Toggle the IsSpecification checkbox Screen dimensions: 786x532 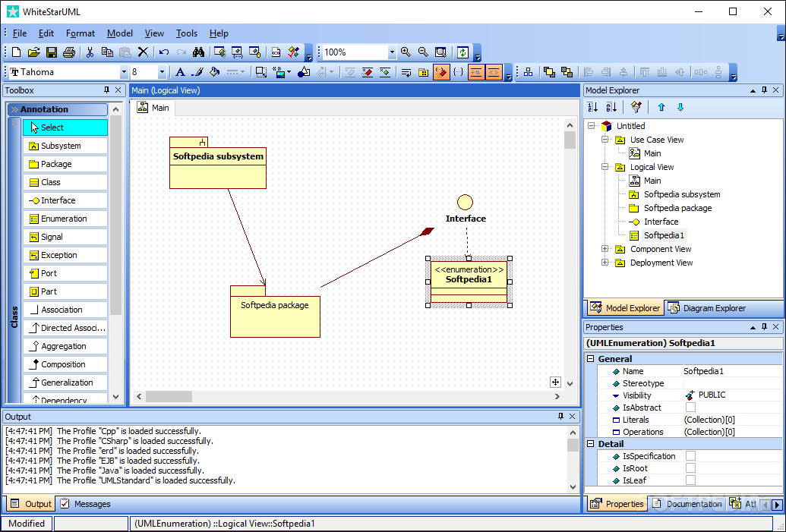tap(690, 456)
